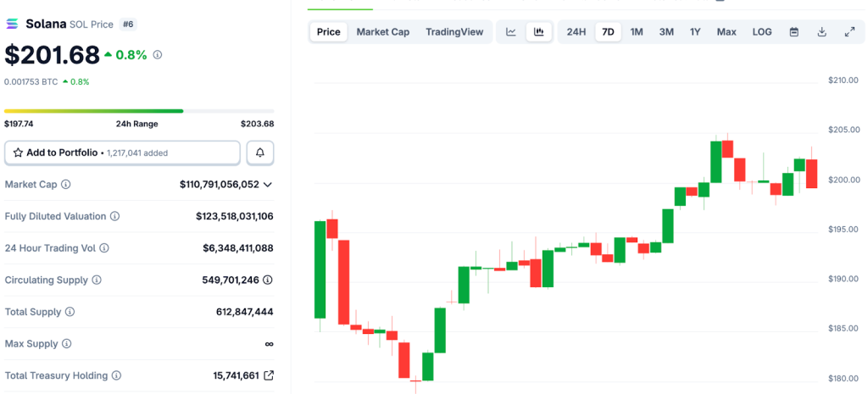Select the 24H time range
The height and width of the screenshot is (394, 868).
pos(576,32)
